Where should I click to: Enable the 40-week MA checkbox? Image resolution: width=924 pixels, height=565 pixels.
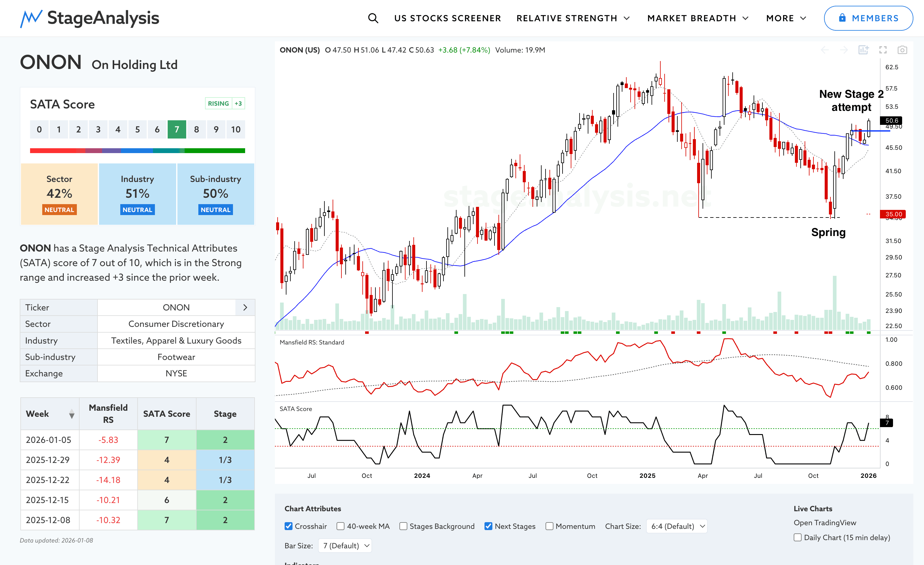(341, 526)
